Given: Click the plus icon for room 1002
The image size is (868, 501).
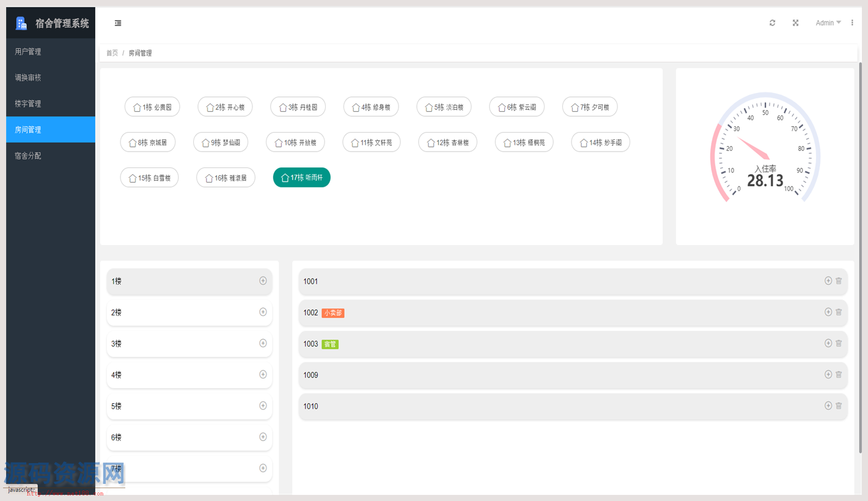Looking at the screenshot, I should [x=828, y=312].
